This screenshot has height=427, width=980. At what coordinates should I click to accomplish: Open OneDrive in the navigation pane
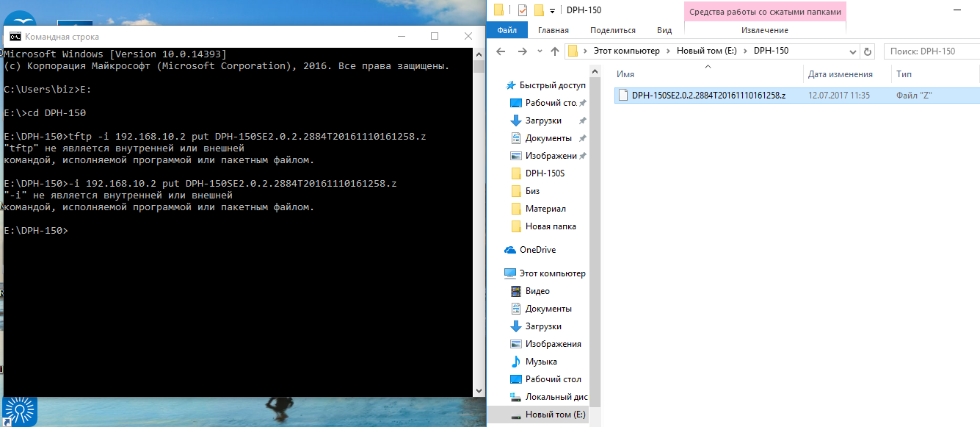coord(537,250)
